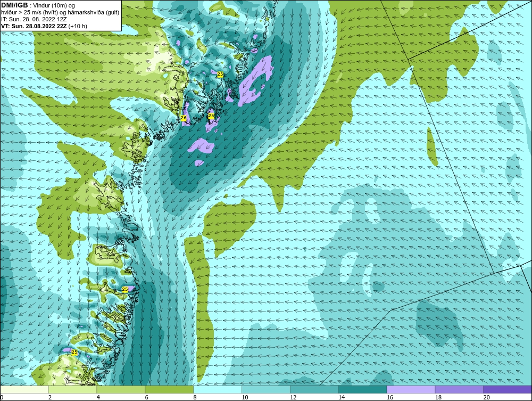Click the 18–20 m/s medium purple legend swatch
Viewport: 532px width, 401px height.
click(460, 389)
